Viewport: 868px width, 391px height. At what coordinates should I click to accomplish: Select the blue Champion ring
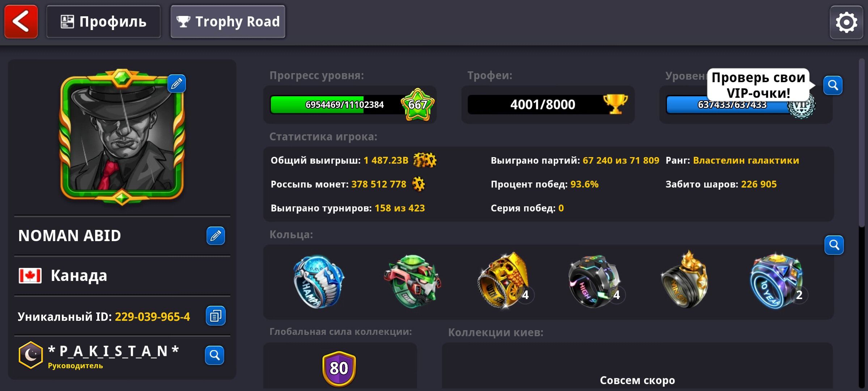tap(318, 282)
